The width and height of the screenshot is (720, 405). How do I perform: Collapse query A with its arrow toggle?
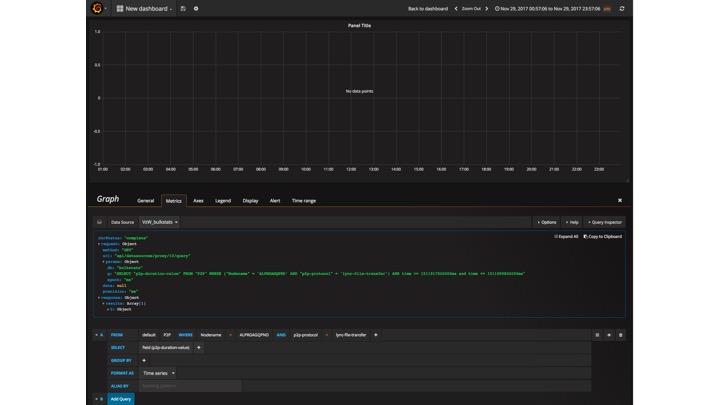97,335
